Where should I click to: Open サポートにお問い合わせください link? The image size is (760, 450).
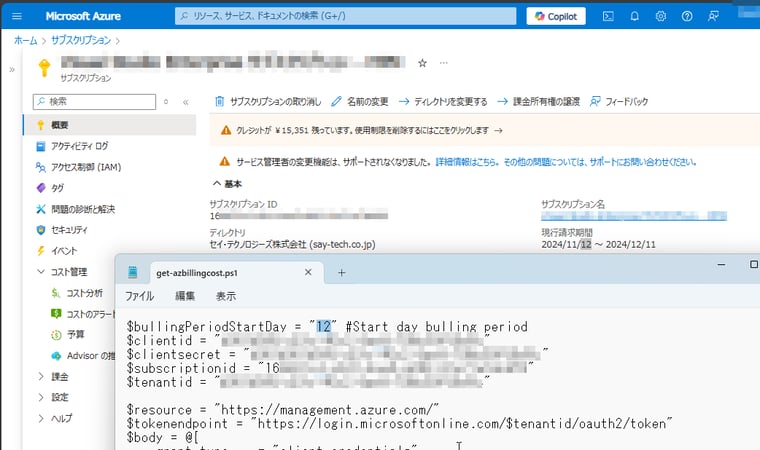coord(643,162)
